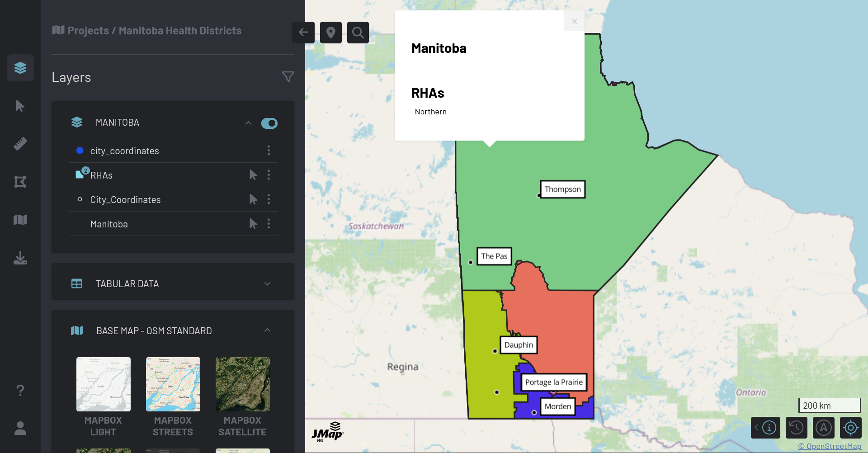Open options menu for city_coordinates layer
This screenshot has width=868, height=453.
pos(269,151)
